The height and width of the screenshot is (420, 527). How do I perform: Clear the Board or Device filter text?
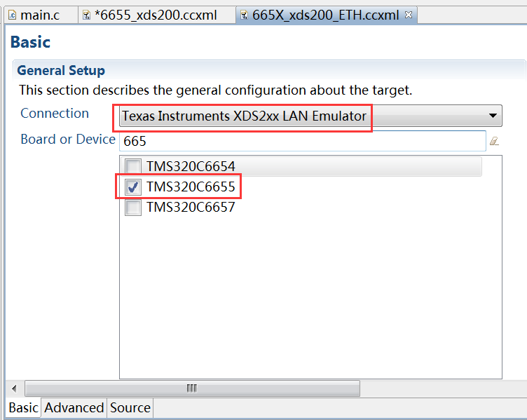494,141
